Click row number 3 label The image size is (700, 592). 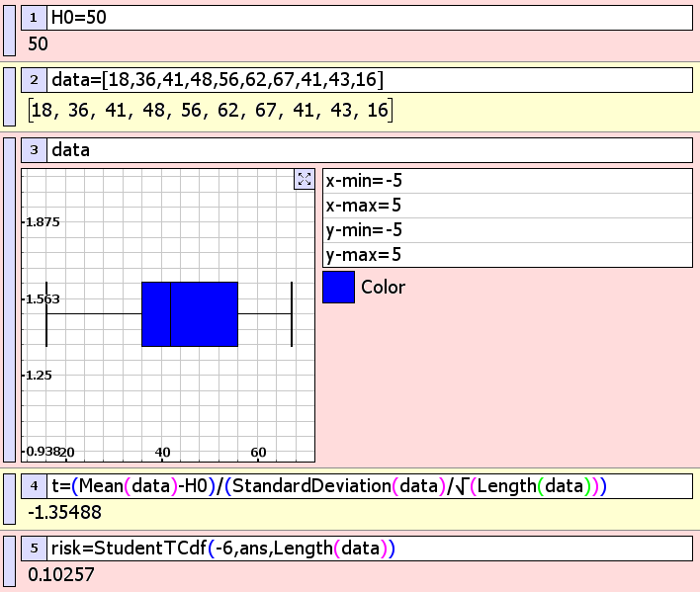[x=34, y=150]
